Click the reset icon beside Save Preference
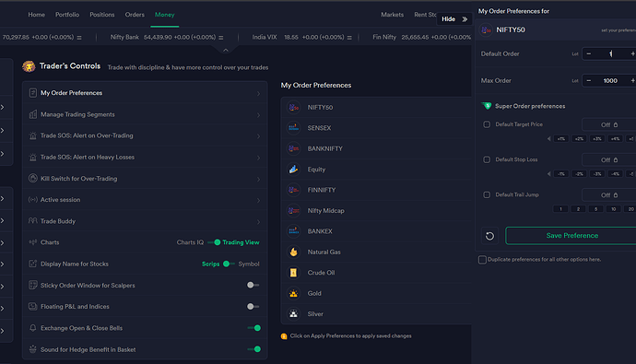This screenshot has width=636, height=364. click(x=489, y=236)
